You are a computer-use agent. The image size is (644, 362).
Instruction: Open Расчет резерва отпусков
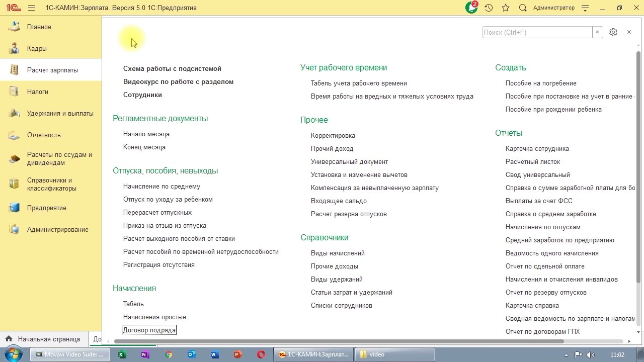(x=349, y=214)
